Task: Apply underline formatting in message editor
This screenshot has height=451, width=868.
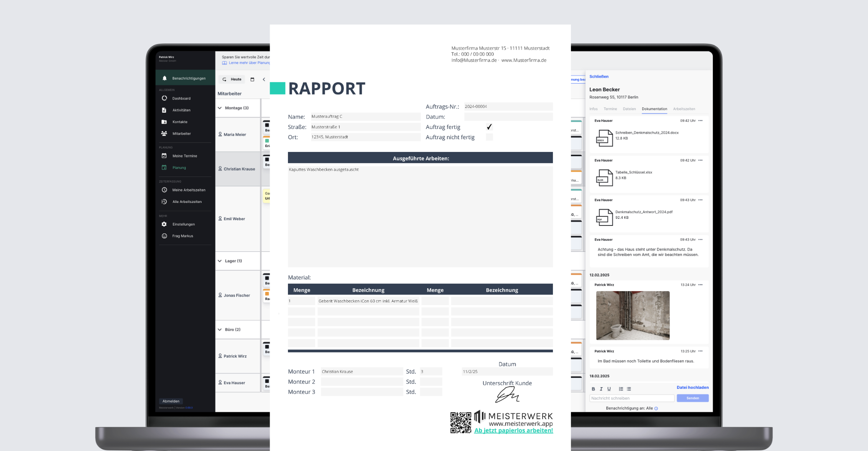Action: [x=609, y=389]
